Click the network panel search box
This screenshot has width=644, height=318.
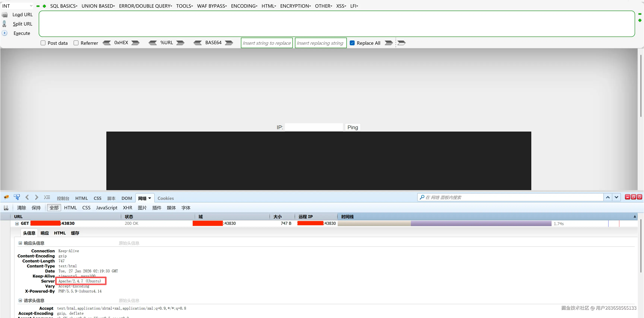511,197
